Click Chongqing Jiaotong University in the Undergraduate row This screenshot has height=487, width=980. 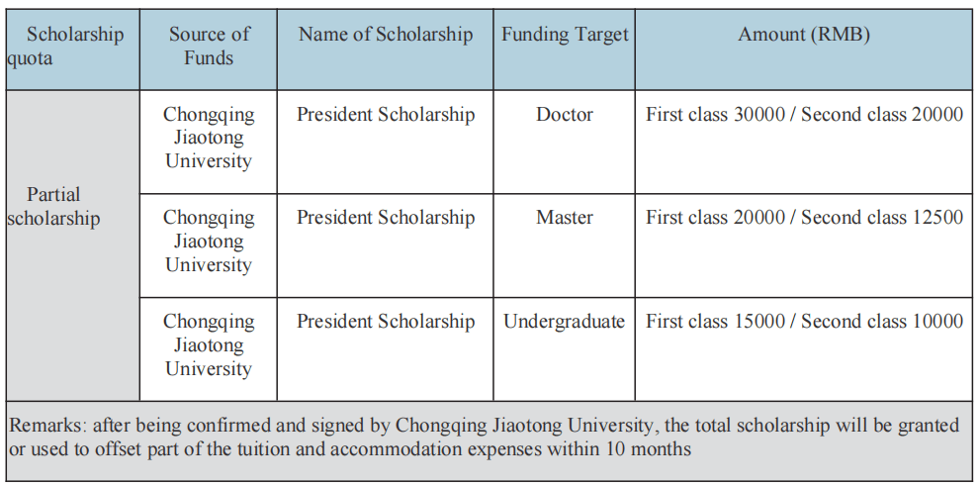[x=209, y=344]
